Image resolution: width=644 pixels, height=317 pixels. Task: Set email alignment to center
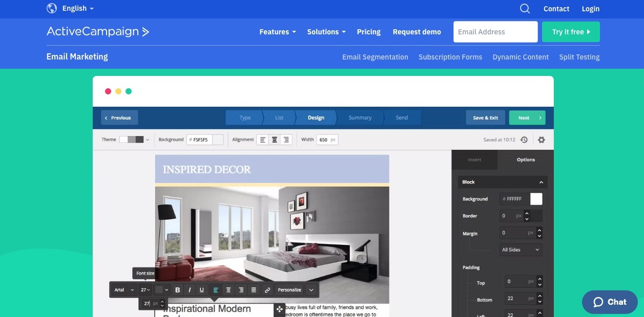[x=275, y=140]
